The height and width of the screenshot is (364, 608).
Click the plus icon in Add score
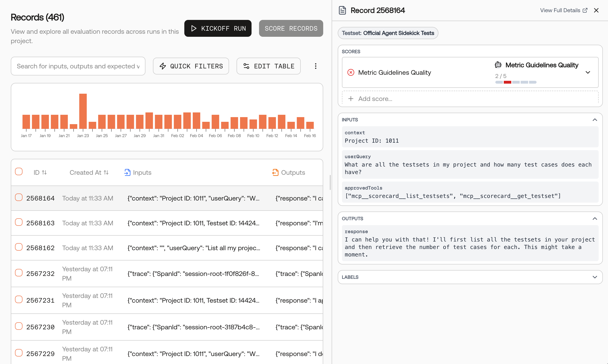(351, 99)
